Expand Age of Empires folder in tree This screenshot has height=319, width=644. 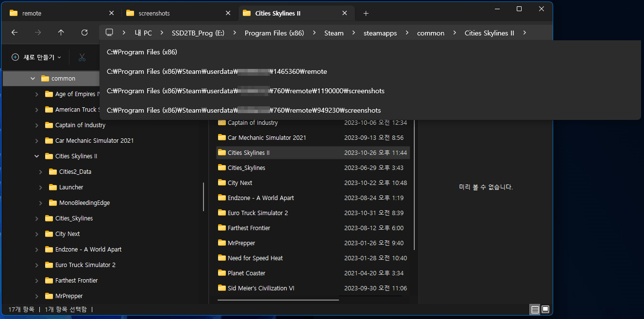click(37, 94)
